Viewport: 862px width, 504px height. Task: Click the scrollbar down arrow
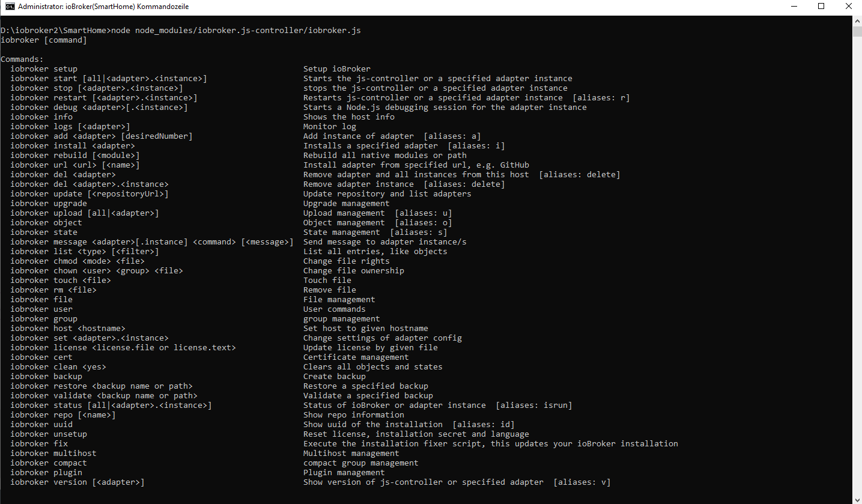(857, 499)
